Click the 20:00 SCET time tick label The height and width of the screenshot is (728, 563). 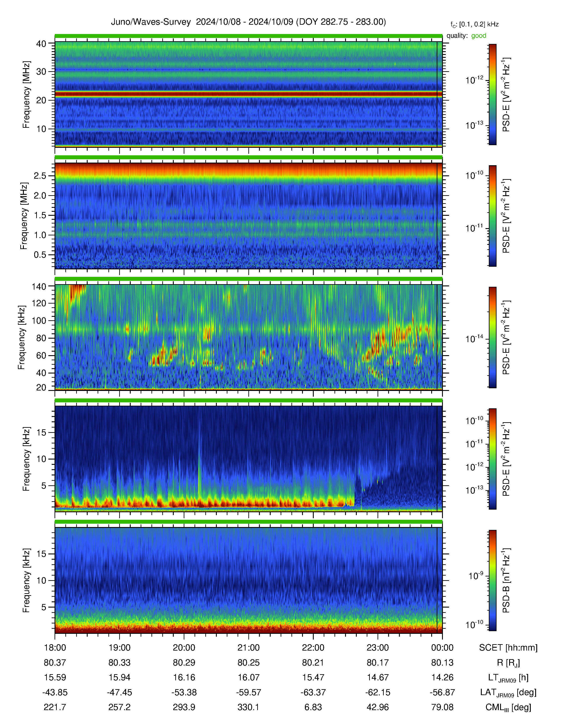coord(184,648)
